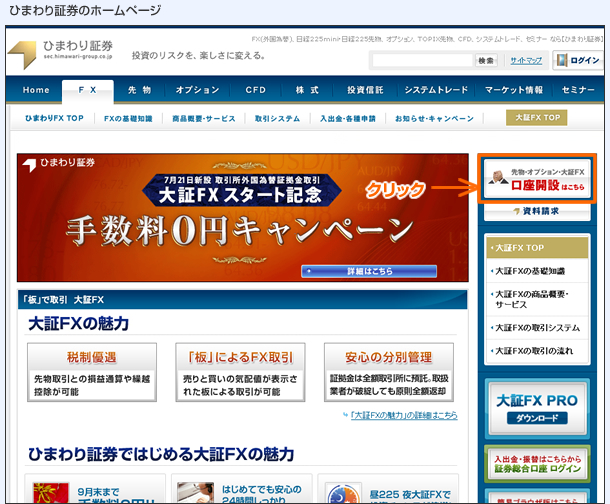Select the Home menu tab
This screenshot has height=504, width=610.
point(36,90)
